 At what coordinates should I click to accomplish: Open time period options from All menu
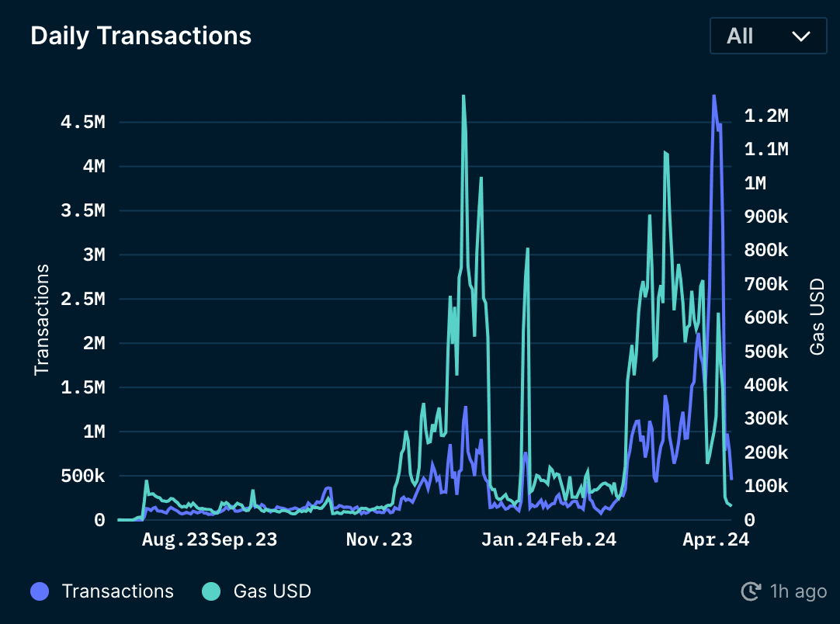pyautogui.click(x=768, y=36)
